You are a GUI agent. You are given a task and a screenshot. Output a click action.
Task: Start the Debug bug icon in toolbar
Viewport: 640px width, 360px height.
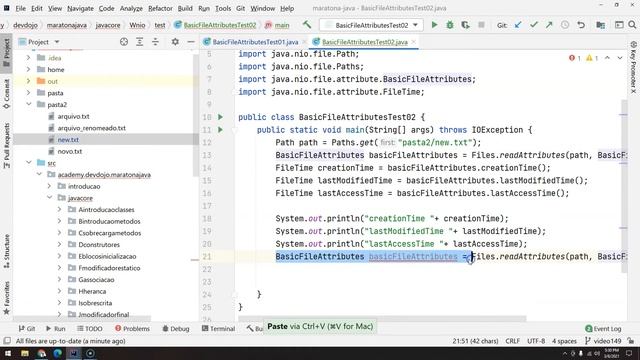tap(450, 25)
